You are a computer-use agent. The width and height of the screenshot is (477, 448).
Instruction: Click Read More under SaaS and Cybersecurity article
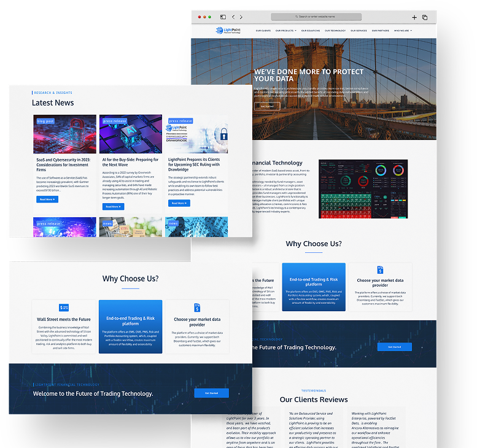(47, 199)
